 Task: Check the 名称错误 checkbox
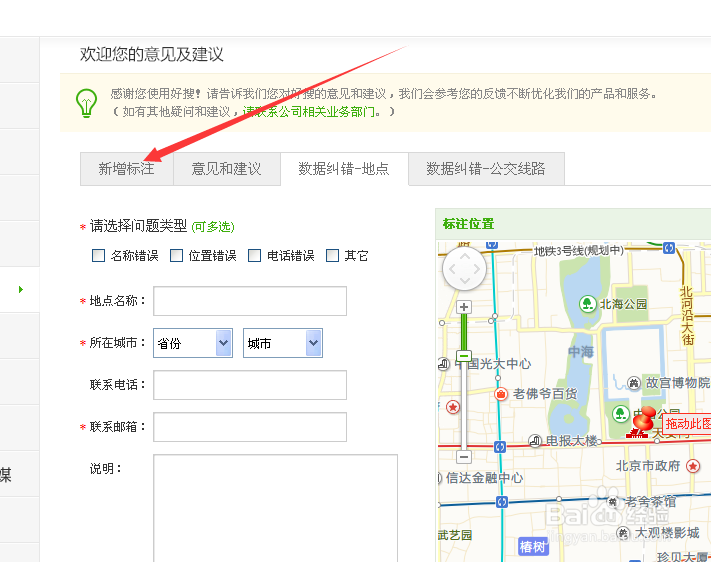98,255
